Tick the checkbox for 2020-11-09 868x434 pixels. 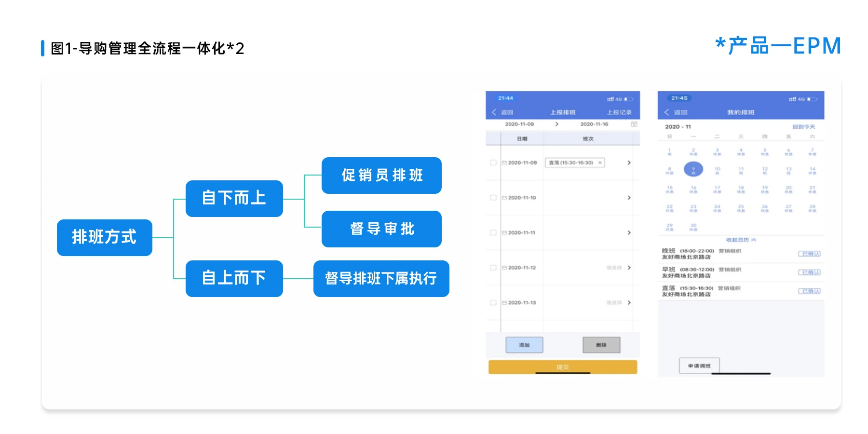(x=493, y=163)
